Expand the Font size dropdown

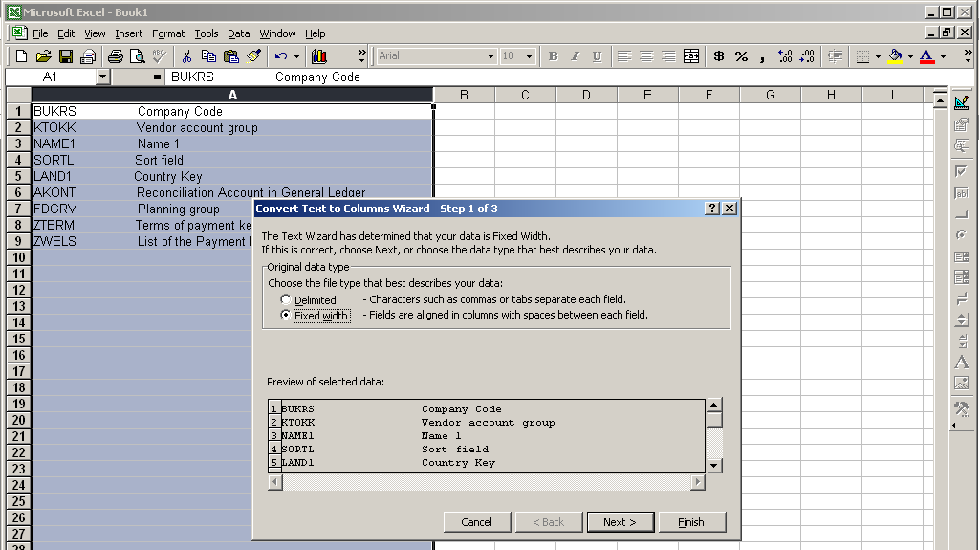pos(531,56)
